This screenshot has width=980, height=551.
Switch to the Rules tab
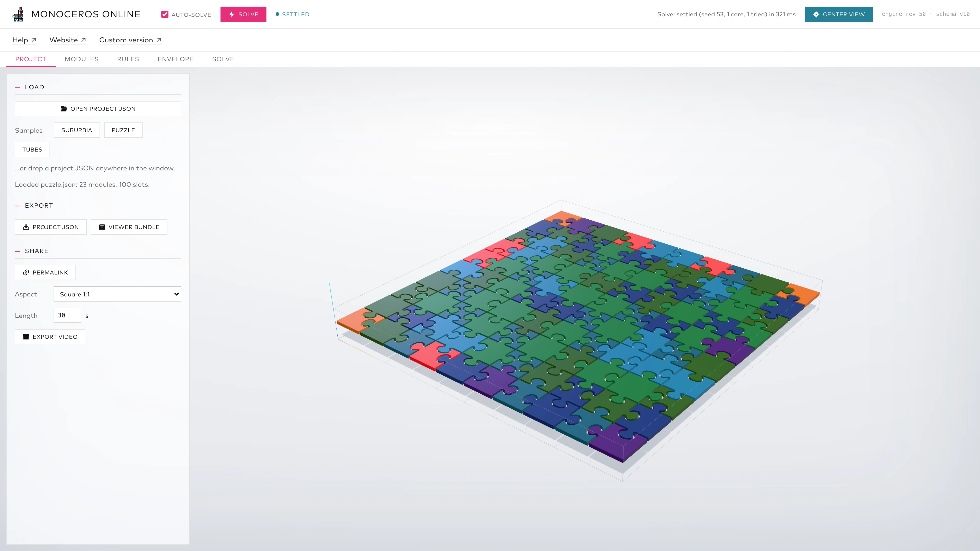click(128, 59)
